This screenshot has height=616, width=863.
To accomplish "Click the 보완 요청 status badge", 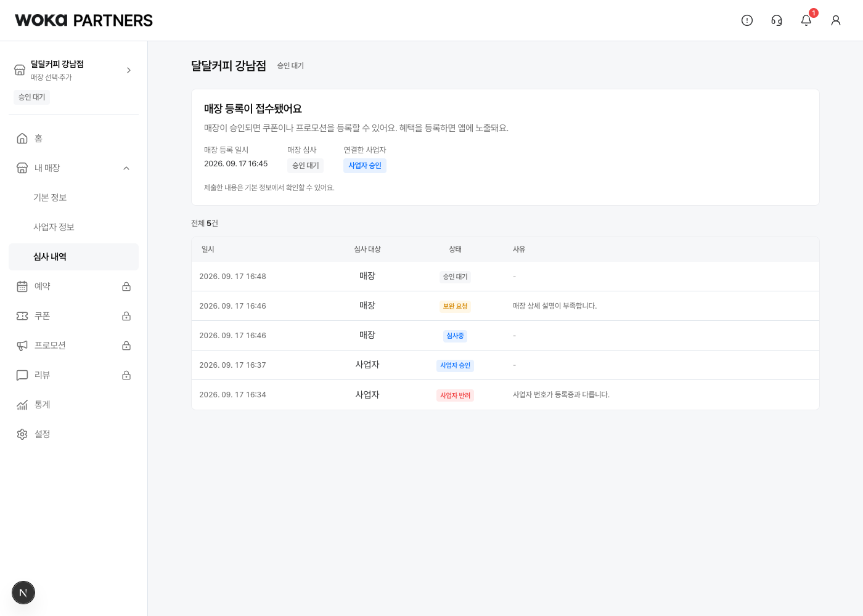I will coord(455,306).
